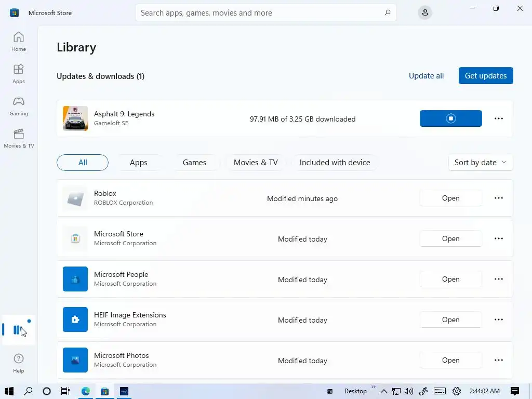Image resolution: width=532 pixels, height=399 pixels.
Task: Expand the Sort by date dropdown
Action: coord(481,163)
